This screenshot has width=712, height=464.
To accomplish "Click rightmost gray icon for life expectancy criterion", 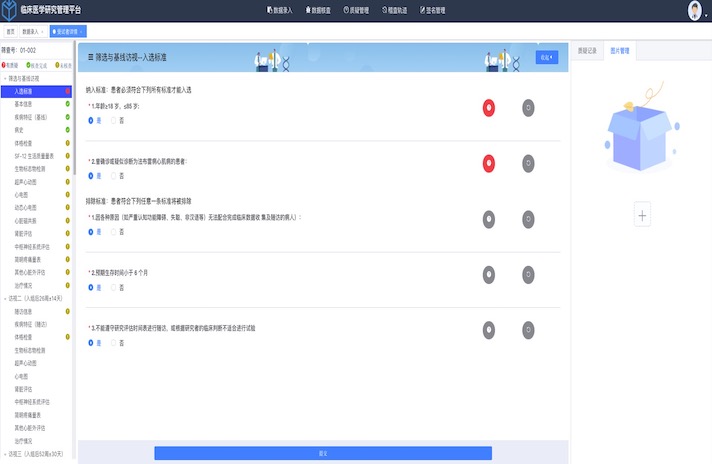I will click(x=528, y=274).
